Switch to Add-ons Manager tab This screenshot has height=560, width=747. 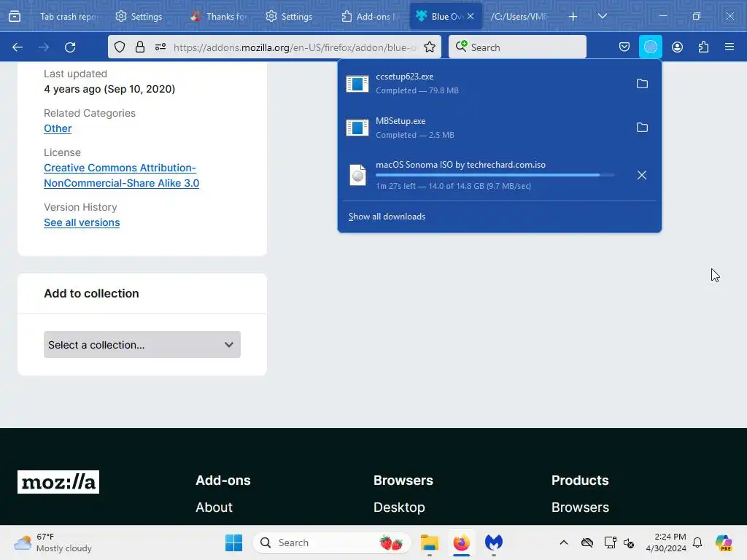(370, 16)
